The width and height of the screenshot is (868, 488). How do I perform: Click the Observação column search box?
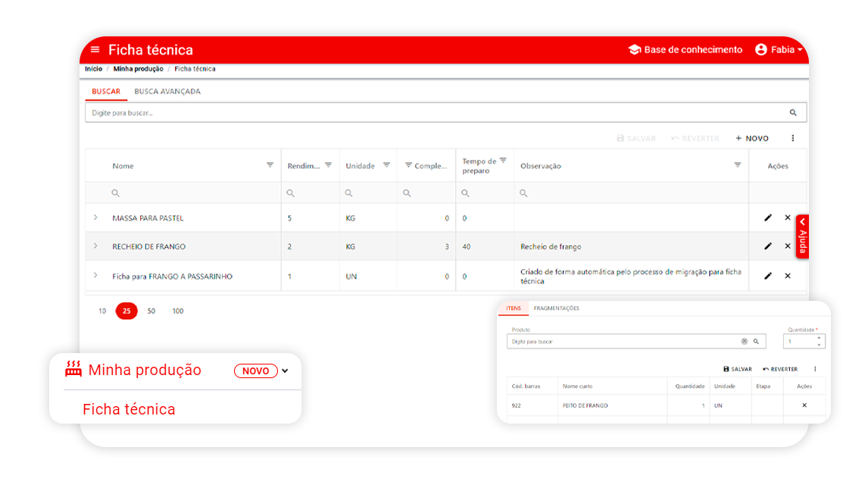pyautogui.click(x=632, y=193)
